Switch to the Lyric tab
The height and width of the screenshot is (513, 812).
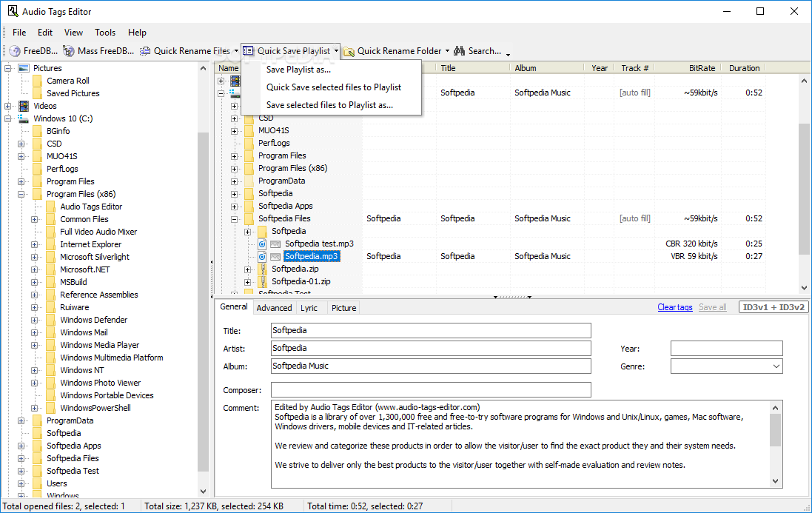309,308
